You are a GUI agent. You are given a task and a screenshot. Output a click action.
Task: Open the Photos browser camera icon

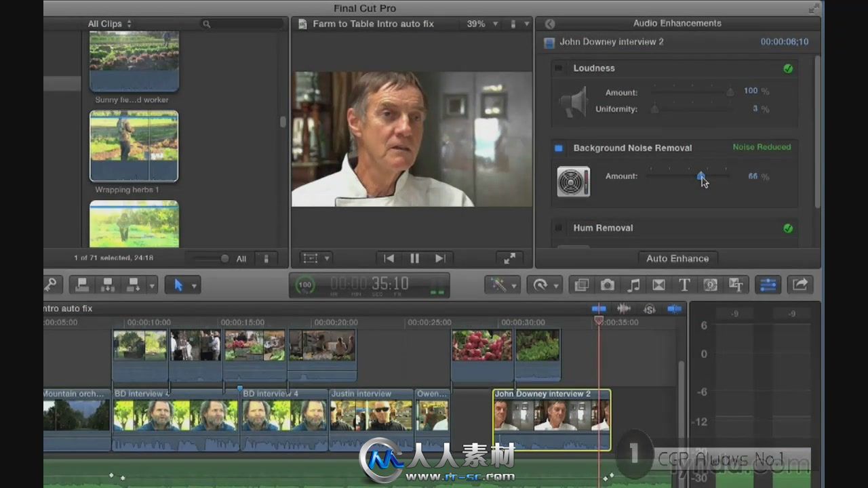click(607, 285)
